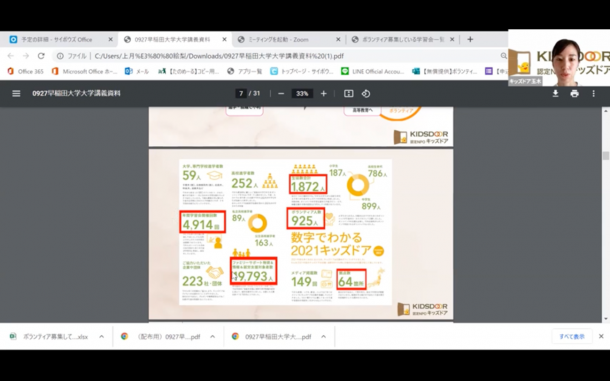The image size is (610, 381).
Task: Print the PDF document
Action: pyautogui.click(x=575, y=93)
